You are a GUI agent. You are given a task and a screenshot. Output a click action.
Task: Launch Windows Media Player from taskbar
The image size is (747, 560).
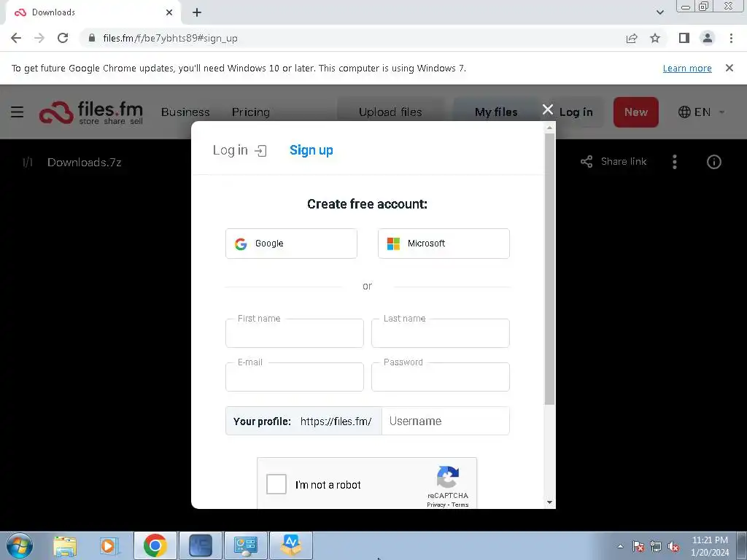tap(109, 545)
